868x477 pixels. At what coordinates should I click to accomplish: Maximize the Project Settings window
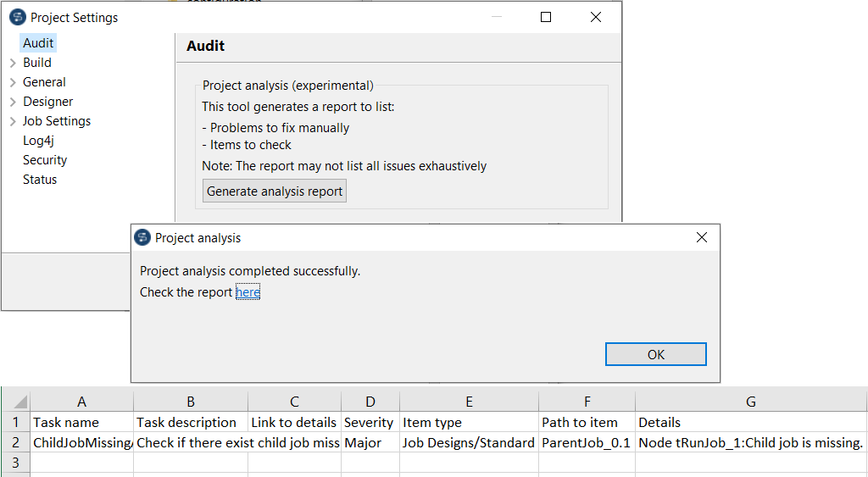coord(546,17)
